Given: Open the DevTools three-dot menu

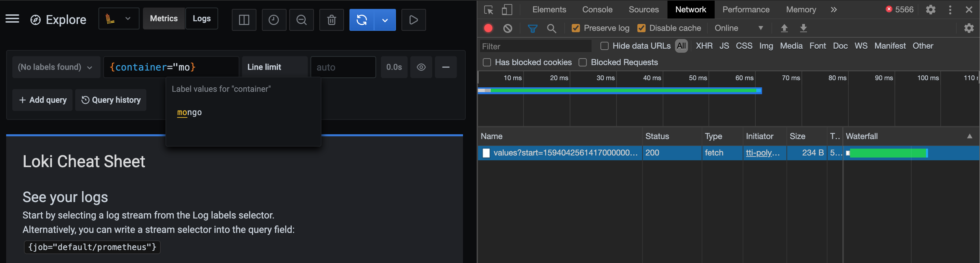Looking at the screenshot, I should point(950,10).
